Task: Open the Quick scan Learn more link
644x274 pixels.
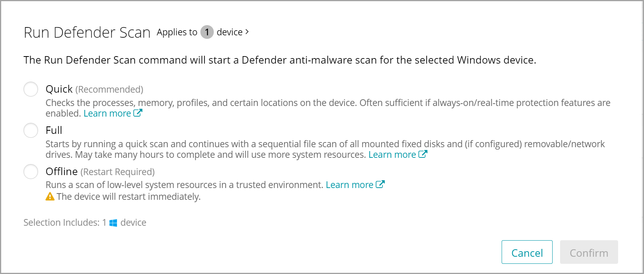Action: click(107, 113)
